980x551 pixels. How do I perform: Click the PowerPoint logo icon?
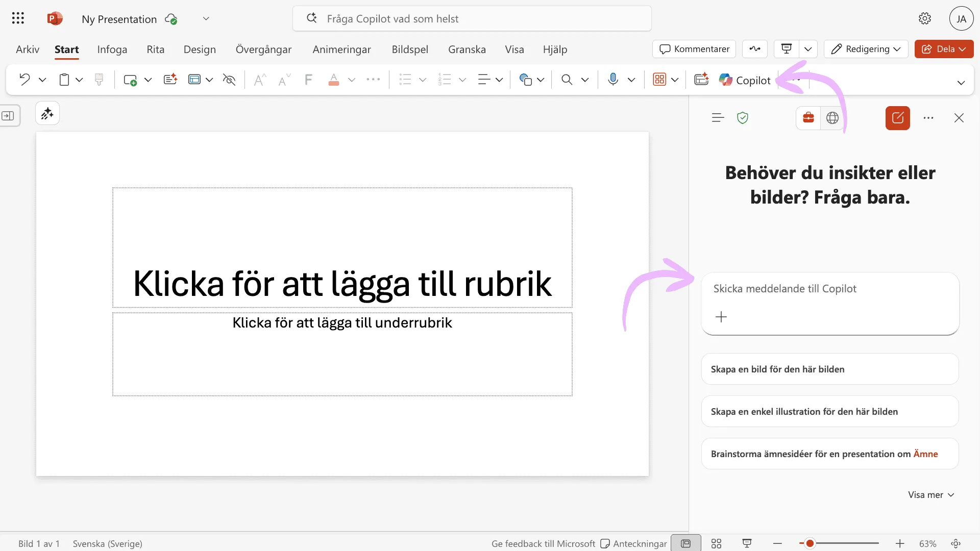click(55, 19)
